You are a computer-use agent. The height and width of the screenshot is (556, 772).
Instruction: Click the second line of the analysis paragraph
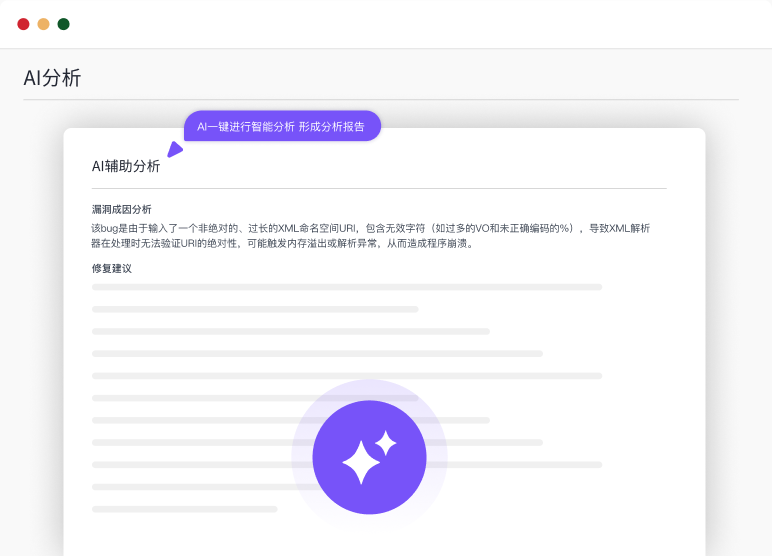pos(283,243)
